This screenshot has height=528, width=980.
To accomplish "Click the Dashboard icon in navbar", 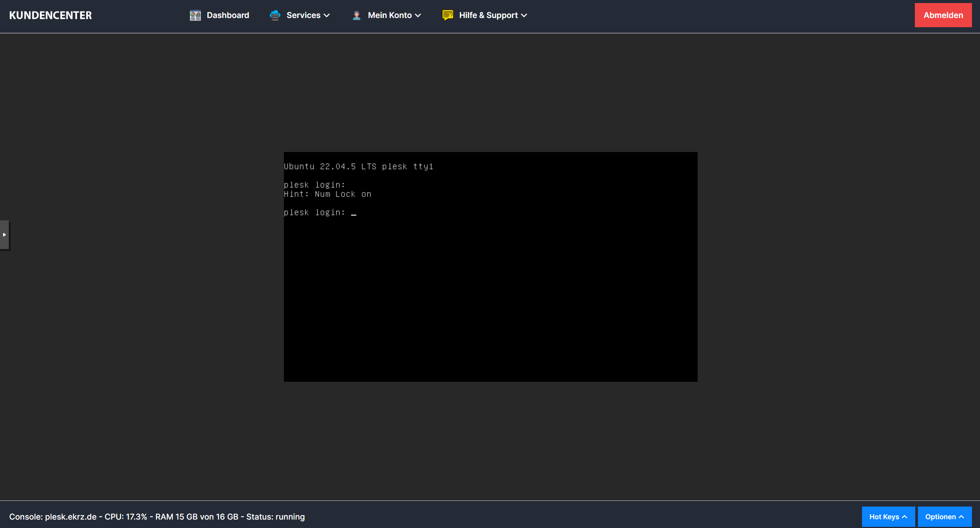I will click(x=195, y=15).
